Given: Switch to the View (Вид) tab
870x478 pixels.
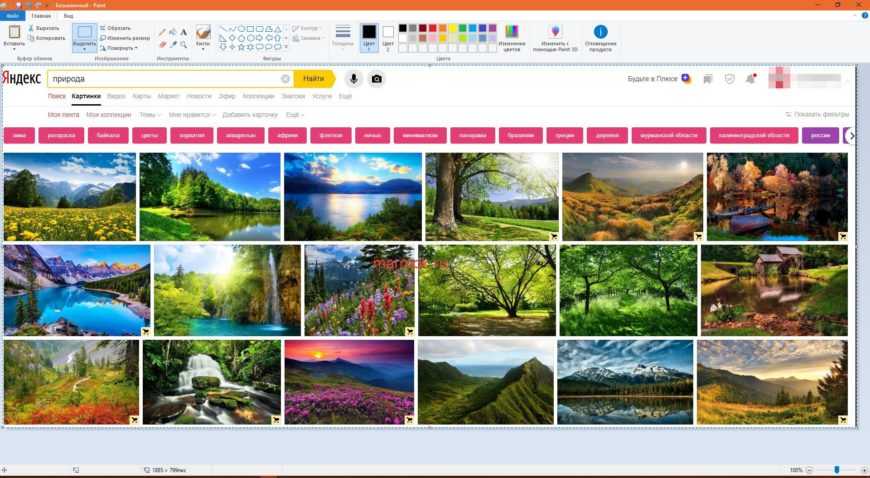Looking at the screenshot, I should pyautogui.click(x=68, y=16).
